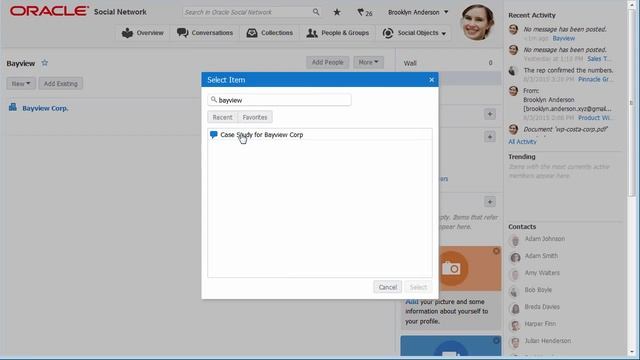Screen dimensions: 640x360
Task: Open contact Adam Johnson
Action: [x=544, y=239]
